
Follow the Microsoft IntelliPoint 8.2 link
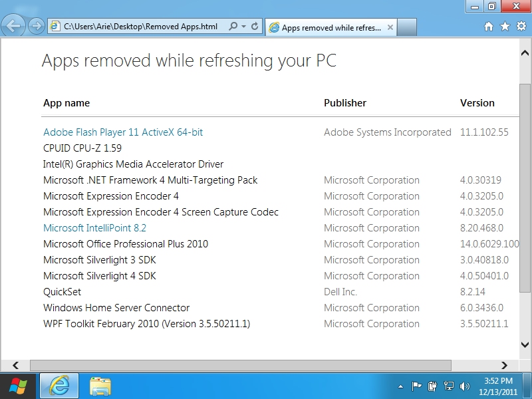click(x=94, y=227)
